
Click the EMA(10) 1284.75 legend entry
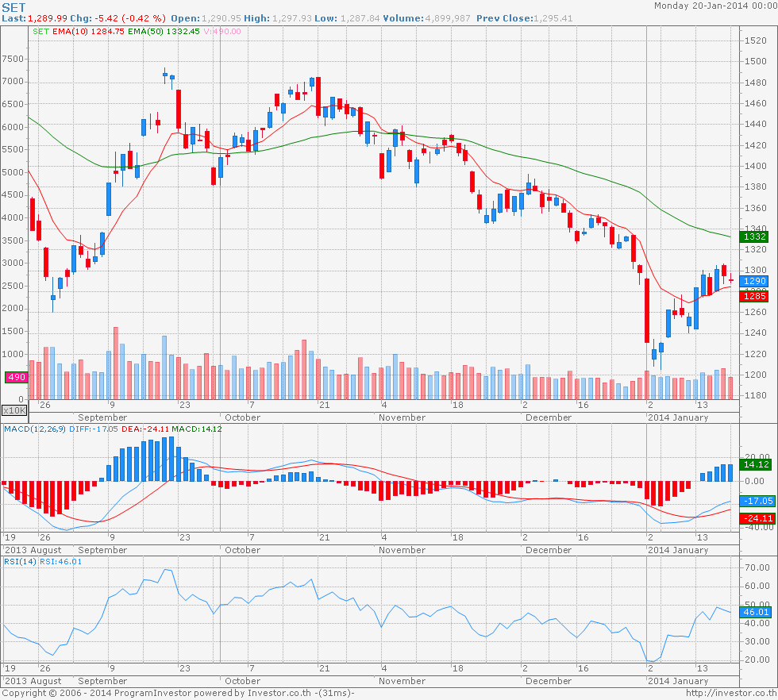(x=88, y=31)
